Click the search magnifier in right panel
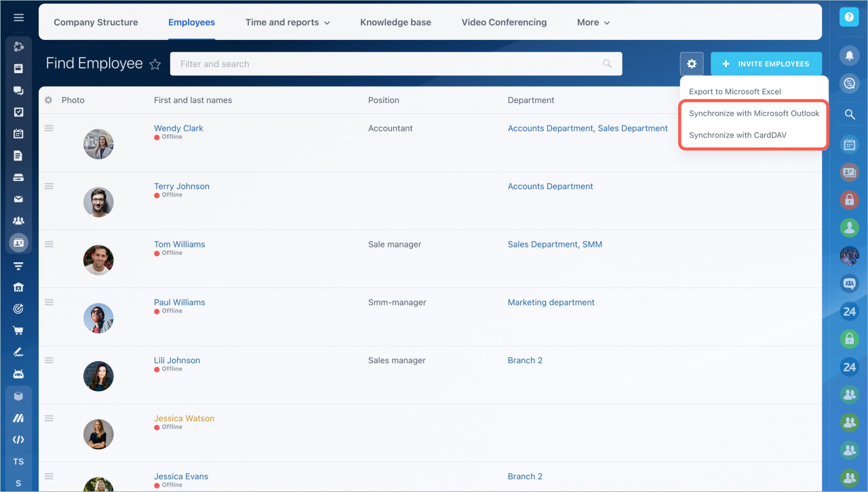The width and height of the screenshot is (868, 492). [849, 115]
